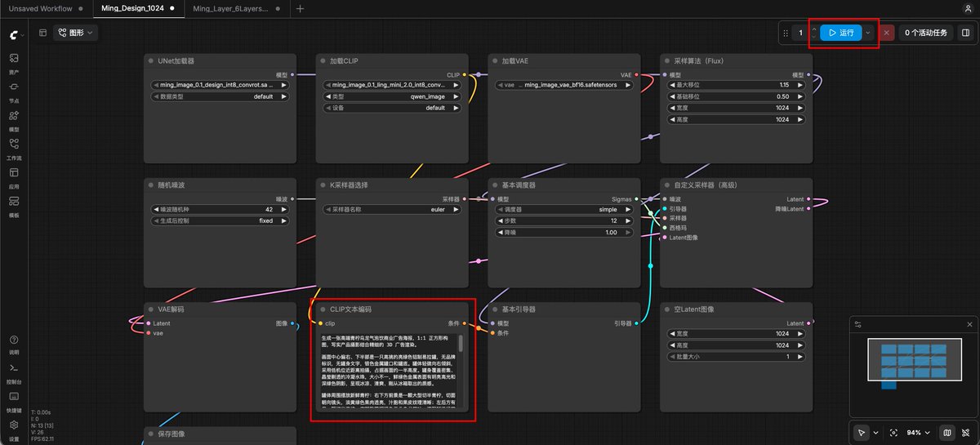Click the minimap viewport thumbnail

coord(913,358)
